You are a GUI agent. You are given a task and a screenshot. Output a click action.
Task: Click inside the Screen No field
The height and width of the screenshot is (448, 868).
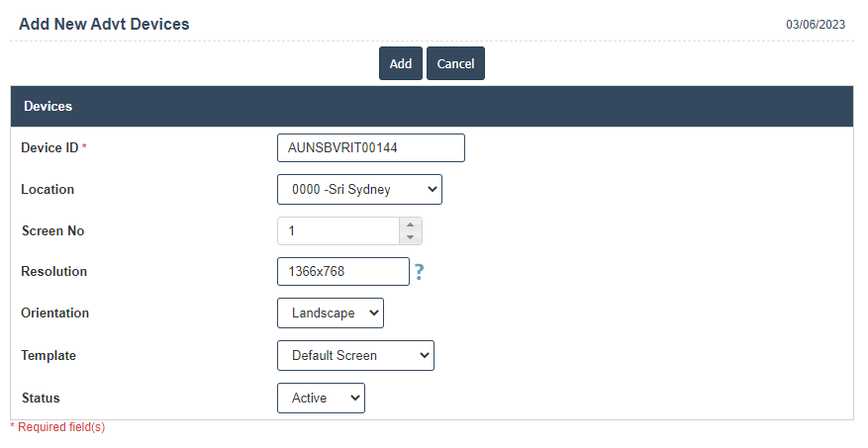point(338,230)
